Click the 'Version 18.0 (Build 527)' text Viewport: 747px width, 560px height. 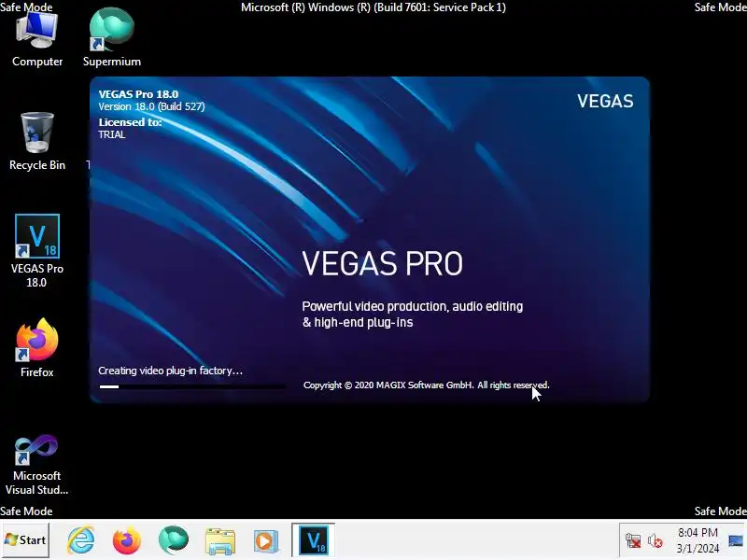click(x=151, y=106)
